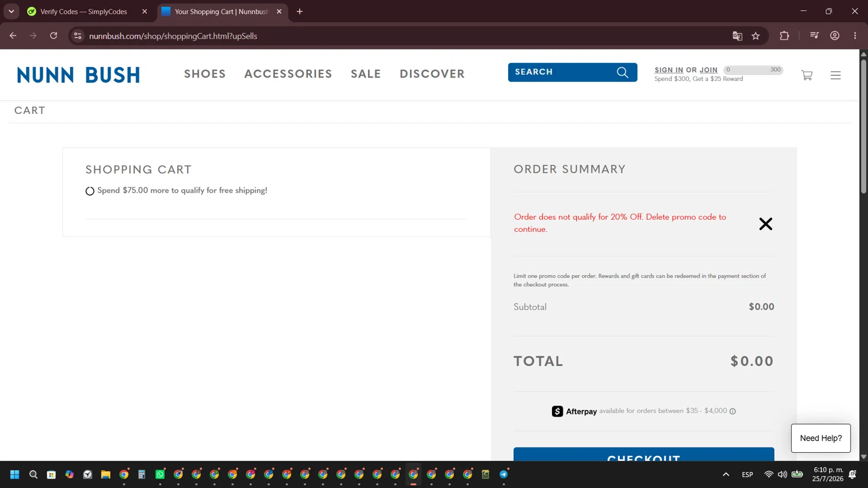
Task: Click the CHECKOUT button
Action: tap(643, 454)
